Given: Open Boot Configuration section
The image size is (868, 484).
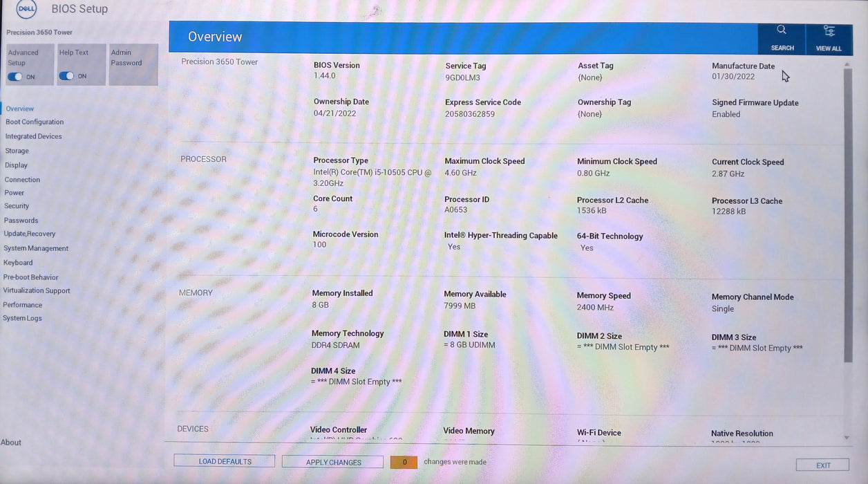Looking at the screenshot, I should tap(35, 122).
